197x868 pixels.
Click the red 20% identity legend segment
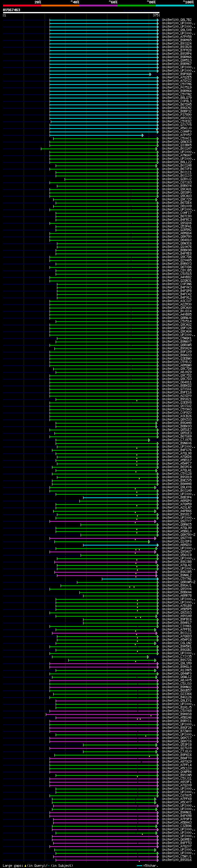point(22,6)
